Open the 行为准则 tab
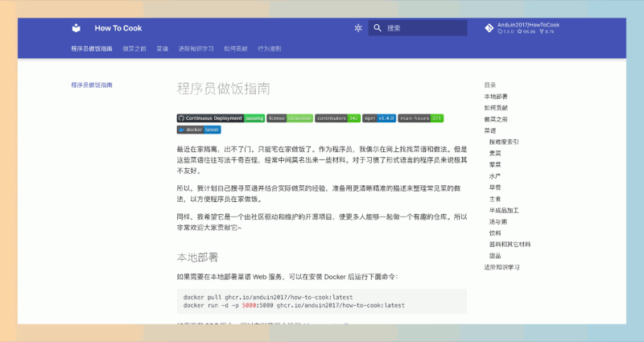 click(x=270, y=48)
